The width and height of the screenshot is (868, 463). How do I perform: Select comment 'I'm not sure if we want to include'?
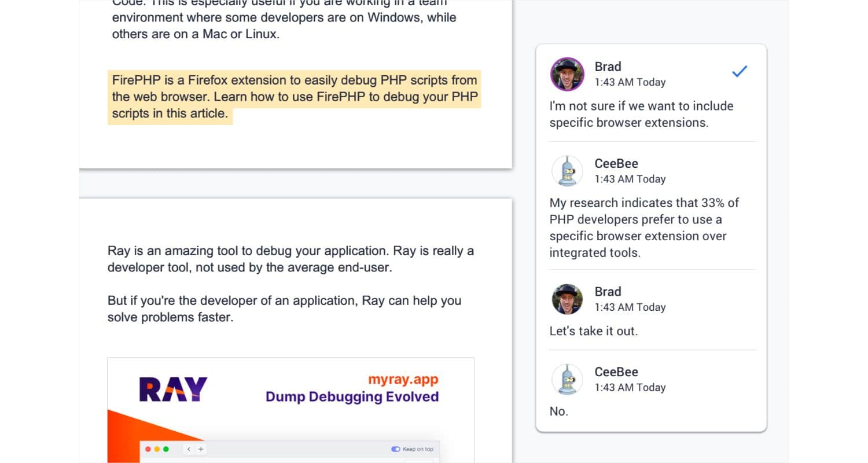[641, 114]
